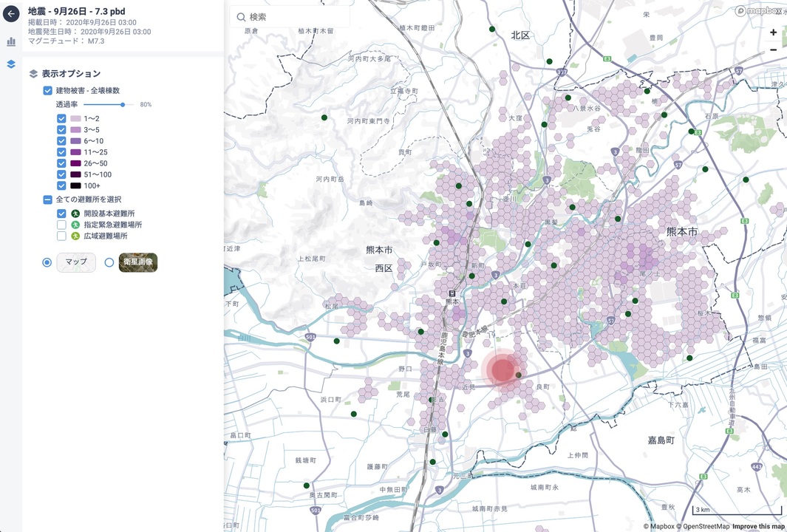This screenshot has height=532, width=787.
Task: Open the Improve this map link
Action: pos(758,526)
